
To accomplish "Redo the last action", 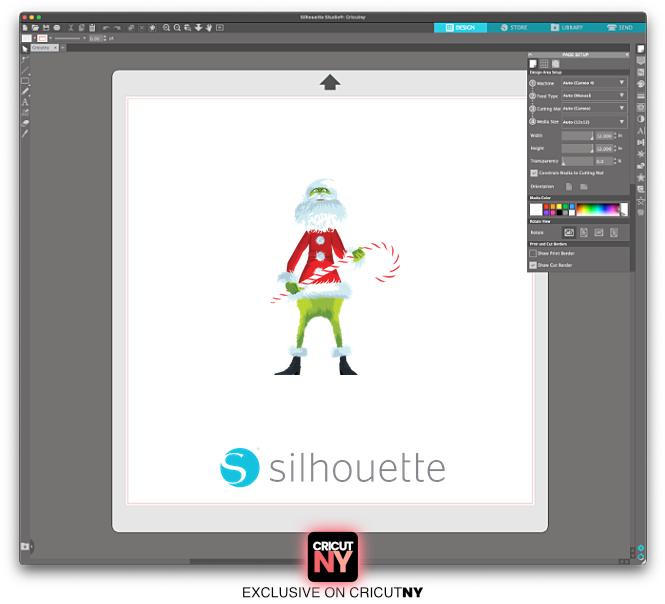I will point(117,28).
